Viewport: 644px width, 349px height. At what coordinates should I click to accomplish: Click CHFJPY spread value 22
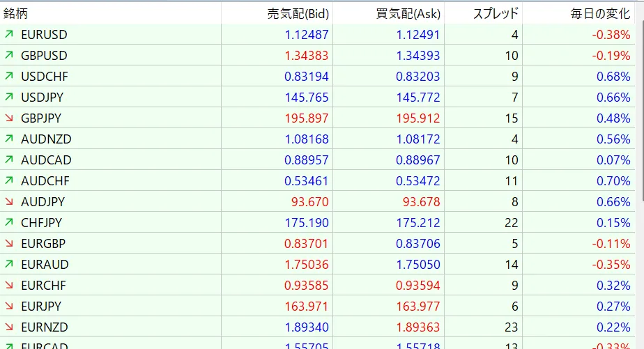pos(512,222)
